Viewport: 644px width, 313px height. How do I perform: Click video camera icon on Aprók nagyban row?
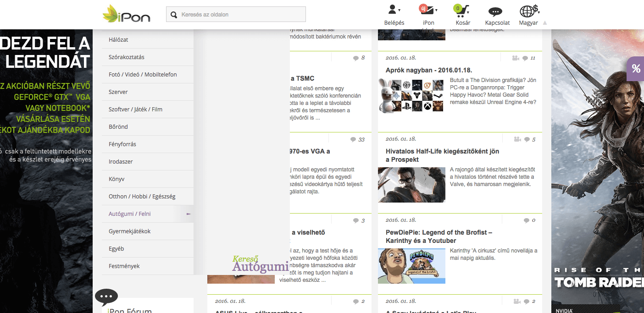(516, 58)
